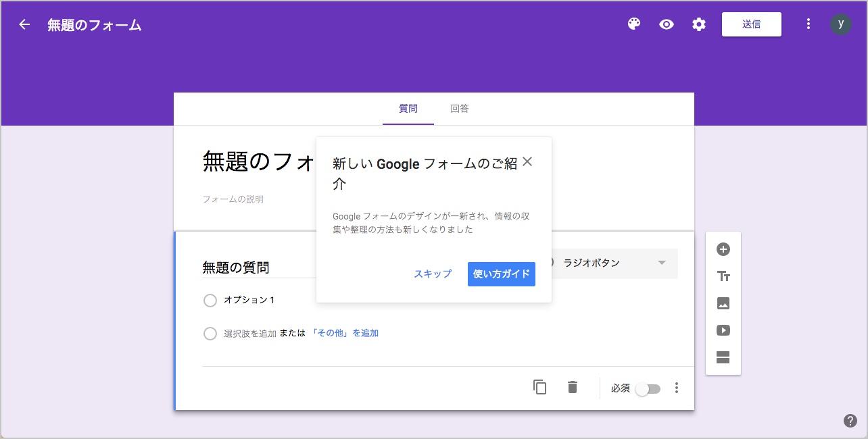Add a video with the play icon
The image size is (868, 439).
[723, 330]
